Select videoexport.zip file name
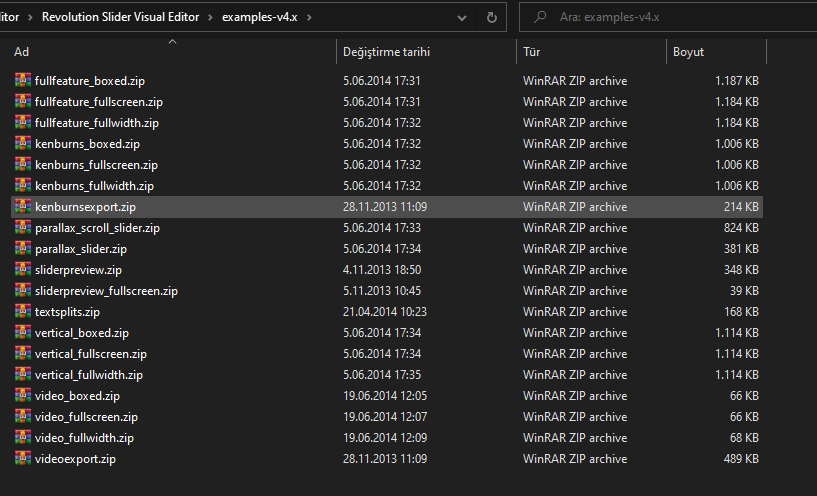 [75, 459]
